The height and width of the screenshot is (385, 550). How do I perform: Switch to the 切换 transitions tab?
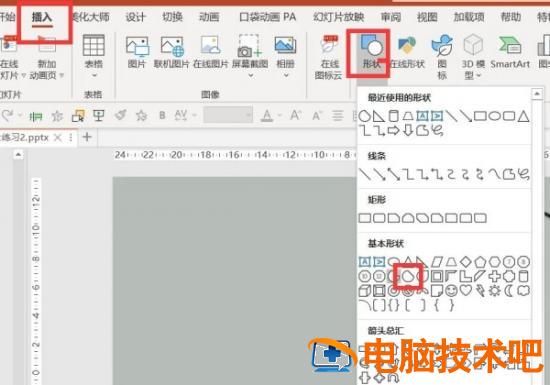pos(172,17)
